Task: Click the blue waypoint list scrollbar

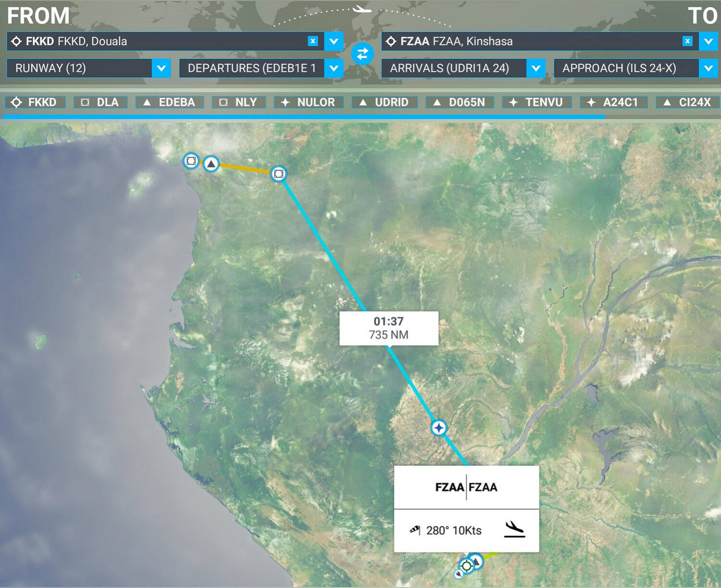Action: tap(304, 117)
